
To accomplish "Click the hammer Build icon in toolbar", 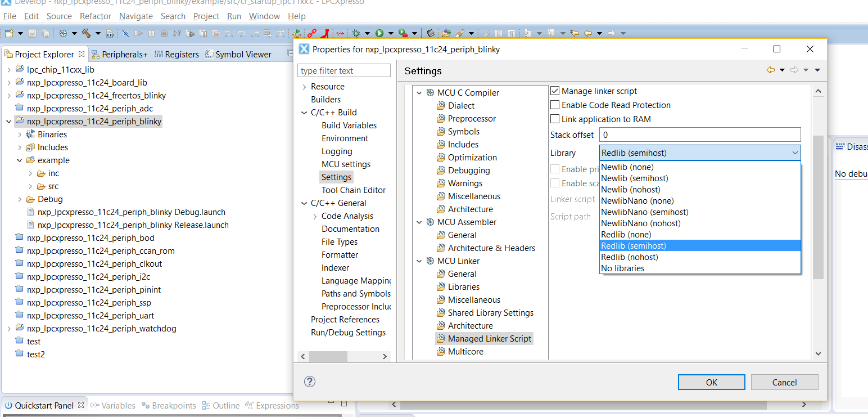I will point(87,33).
